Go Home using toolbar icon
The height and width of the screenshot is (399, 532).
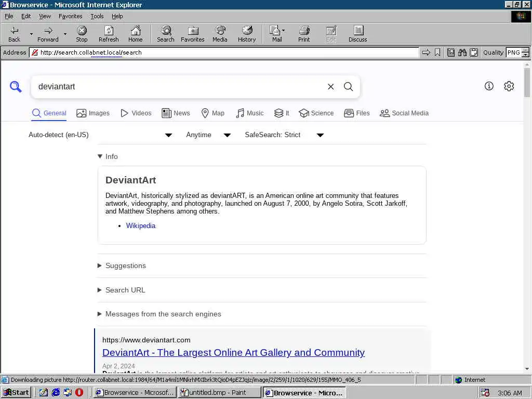[x=136, y=34]
